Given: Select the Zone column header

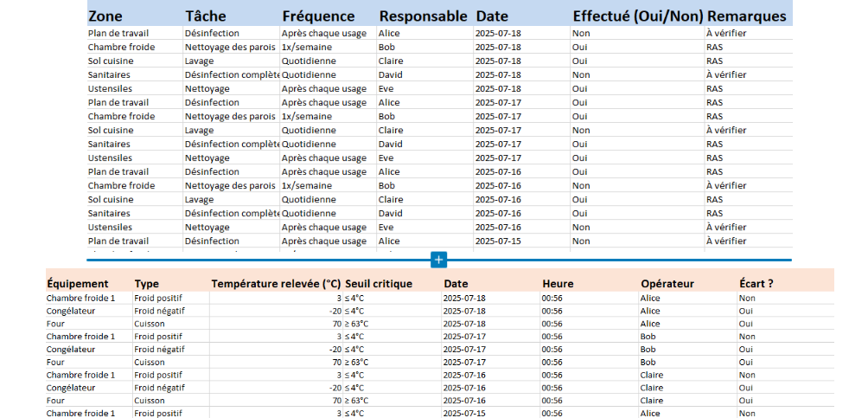Looking at the screenshot, I should pos(105,16).
